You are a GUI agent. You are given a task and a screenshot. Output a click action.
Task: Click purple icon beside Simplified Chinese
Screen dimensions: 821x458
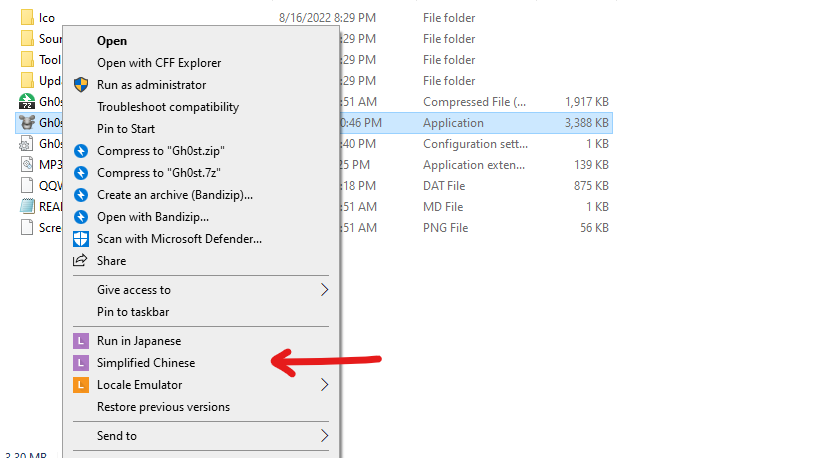[81, 363]
